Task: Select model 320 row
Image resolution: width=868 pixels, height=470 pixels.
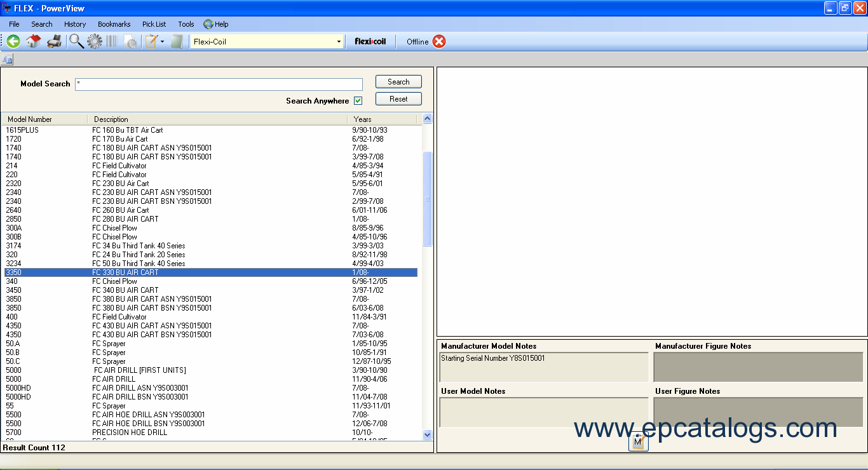Action: pyautogui.click(x=211, y=255)
